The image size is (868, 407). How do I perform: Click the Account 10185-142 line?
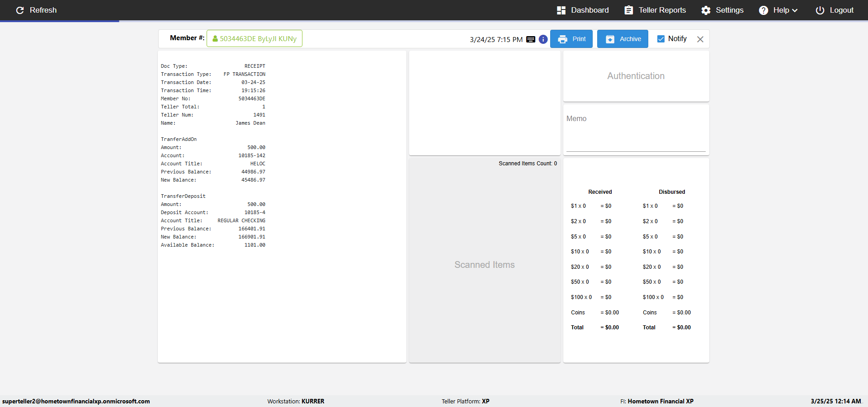pos(213,155)
